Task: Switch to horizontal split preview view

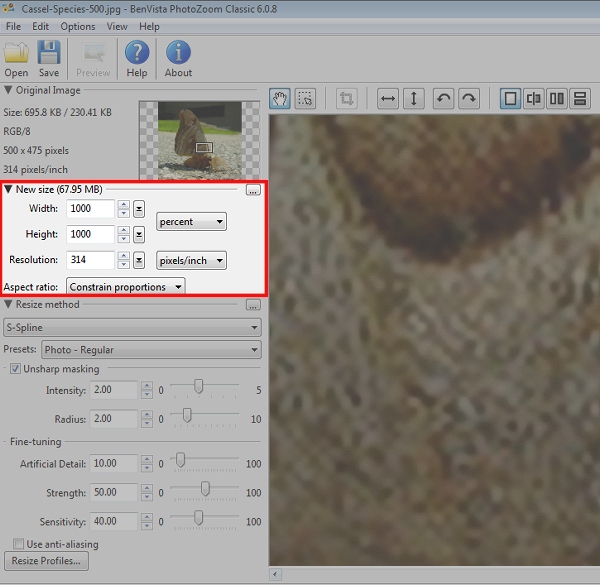Action: click(580, 99)
